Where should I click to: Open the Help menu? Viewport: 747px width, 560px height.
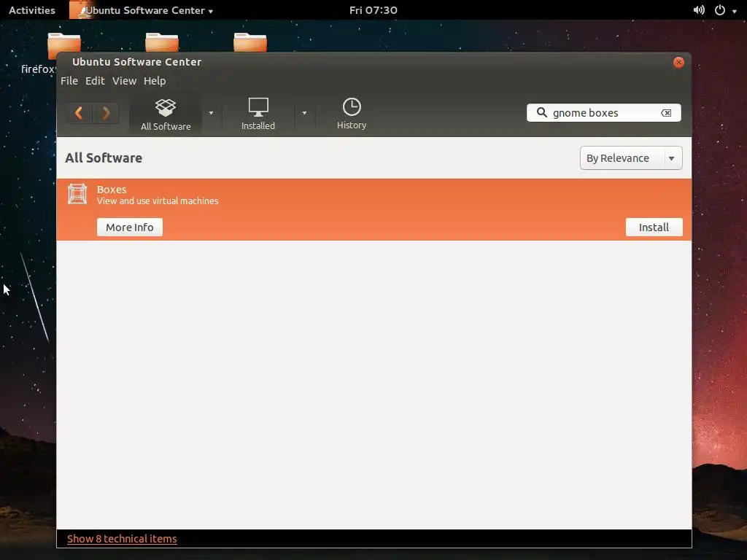click(155, 81)
